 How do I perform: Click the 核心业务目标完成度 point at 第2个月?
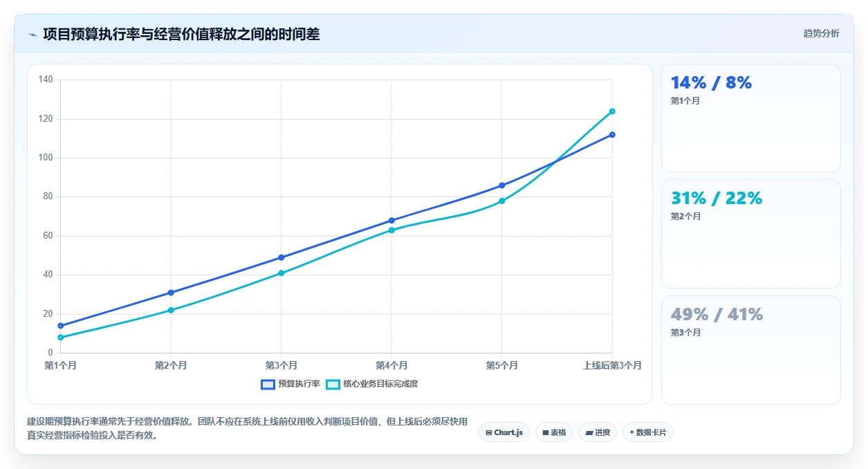click(x=171, y=310)
